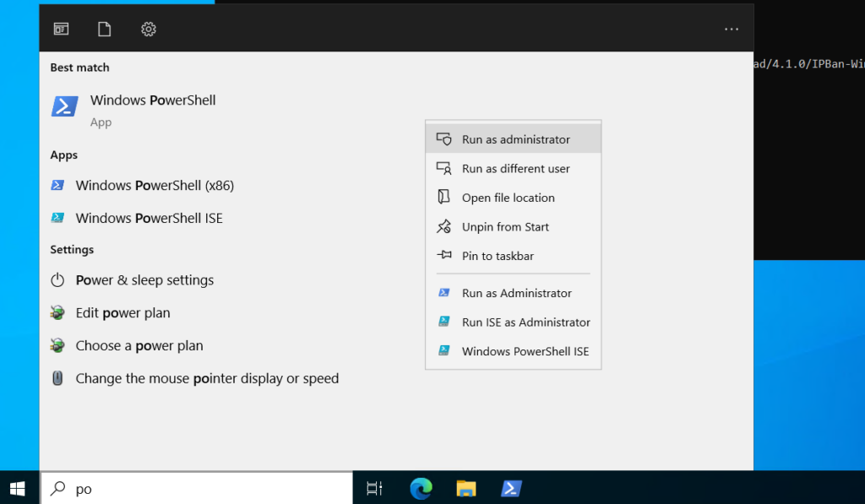Click the icon next to Edit power plan
Image resolution: width=865 pixels, height=504 pixels.
click(57, 312)
